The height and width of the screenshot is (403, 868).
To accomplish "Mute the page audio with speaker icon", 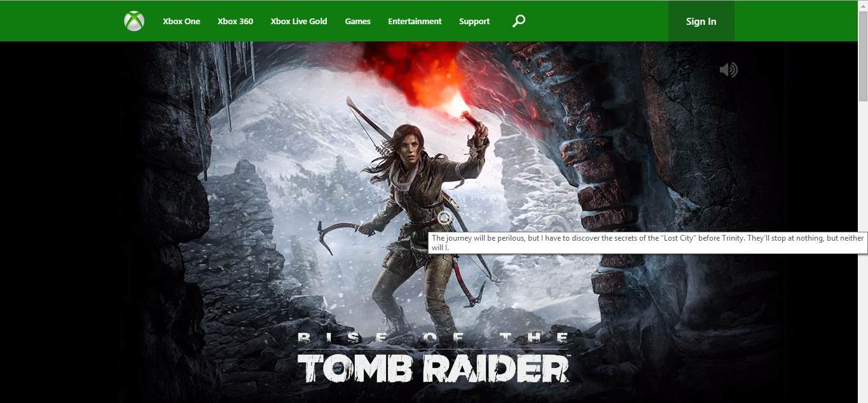I will tap(728, 70).
